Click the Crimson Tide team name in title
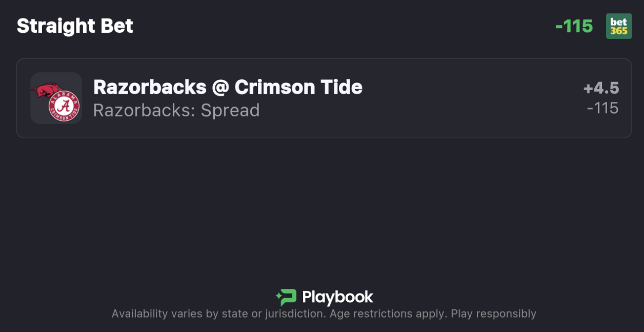 click(298, 88)
